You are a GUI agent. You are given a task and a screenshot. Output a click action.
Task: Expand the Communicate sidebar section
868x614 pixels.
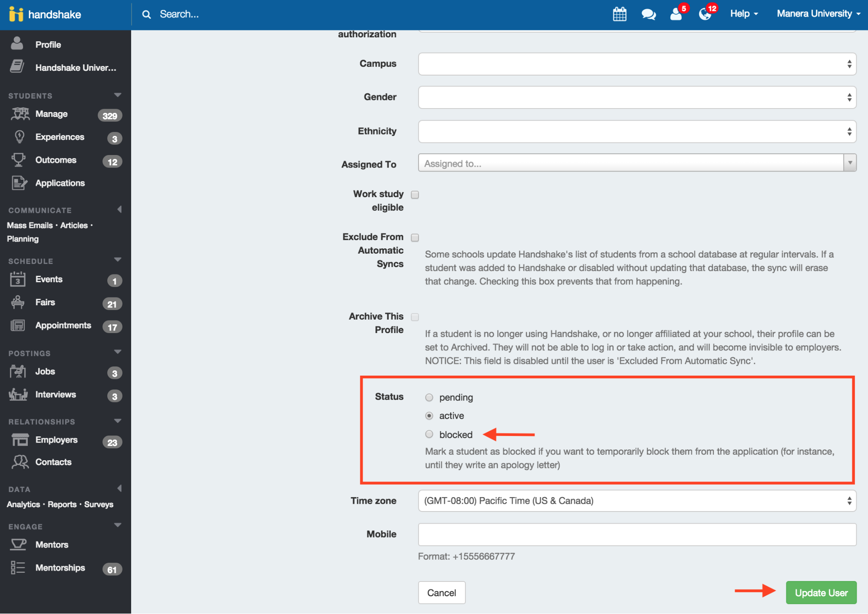[x=119, y=209]
